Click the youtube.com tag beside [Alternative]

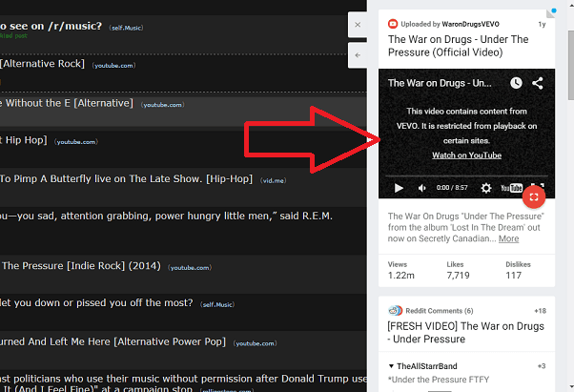click(x=162, y=105)
